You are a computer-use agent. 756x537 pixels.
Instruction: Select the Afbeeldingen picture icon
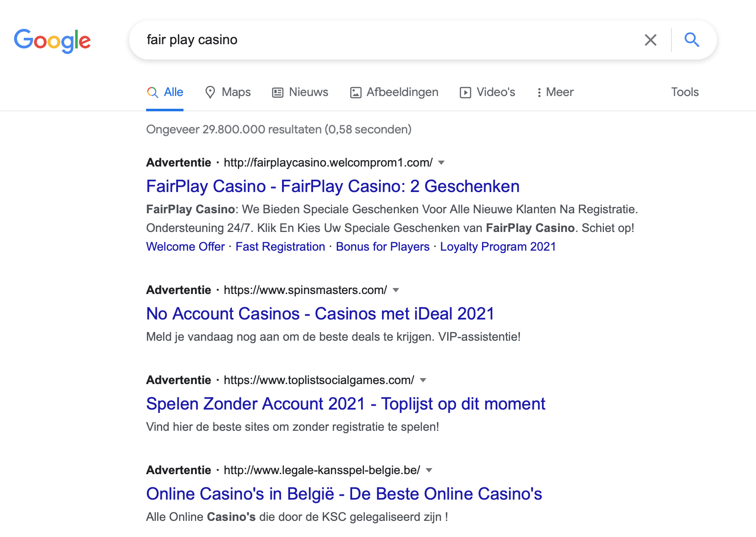[x=355, y=93]
